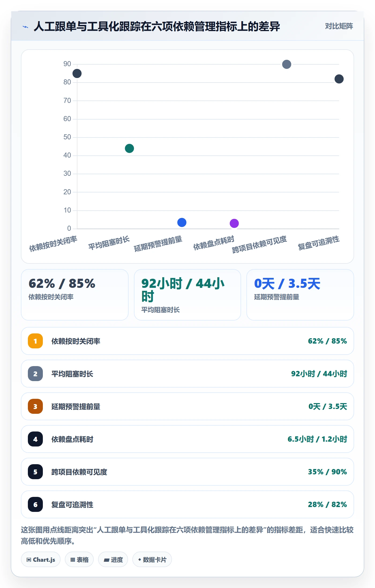Click the x-axis label 跨项目依赖可见度
The image size is (375, 588).
coord(259,244)
